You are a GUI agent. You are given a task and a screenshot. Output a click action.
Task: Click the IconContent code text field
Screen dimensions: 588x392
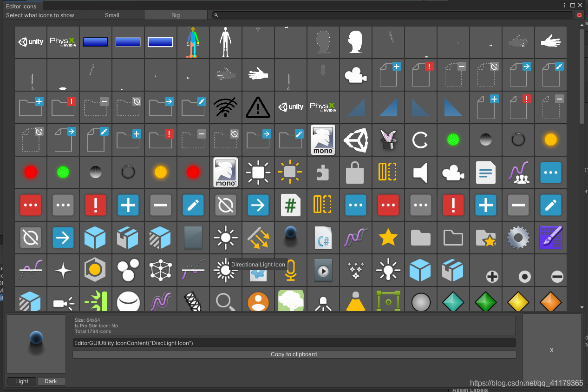click(294, 343)
